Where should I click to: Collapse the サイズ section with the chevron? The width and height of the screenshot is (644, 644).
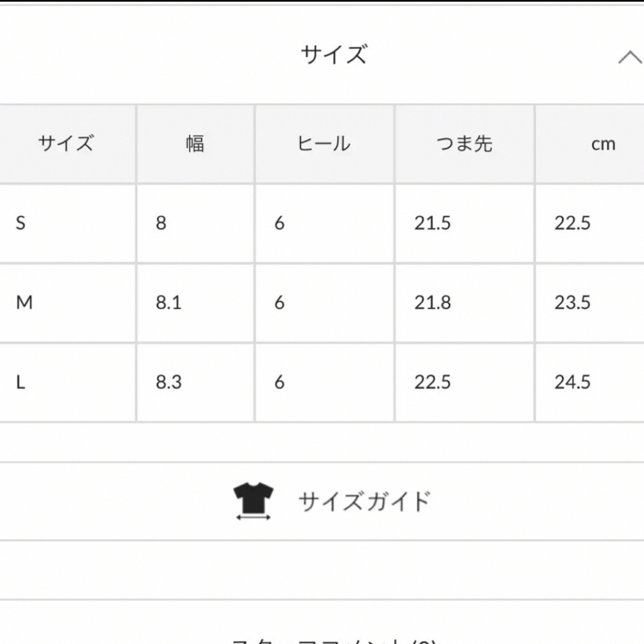tap(631, 57)
